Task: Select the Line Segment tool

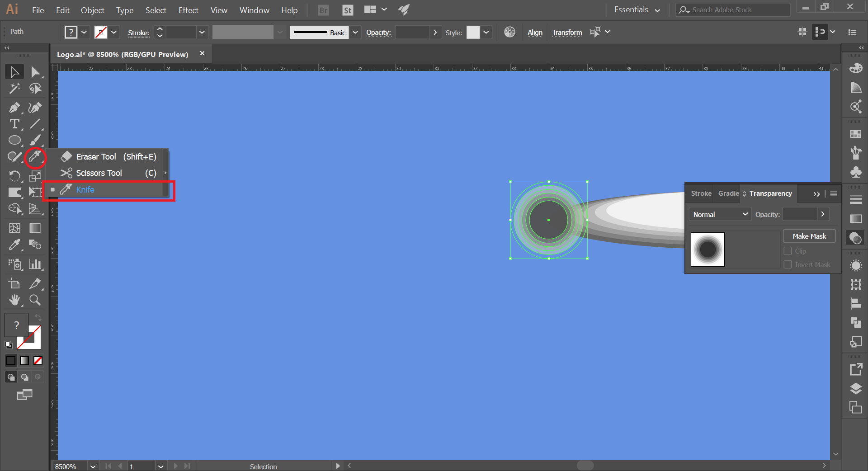Action: point(35,124)
